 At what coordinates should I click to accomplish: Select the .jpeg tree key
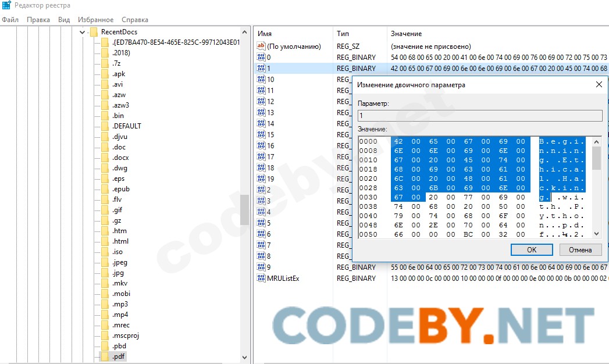click(x=120, y=262)
